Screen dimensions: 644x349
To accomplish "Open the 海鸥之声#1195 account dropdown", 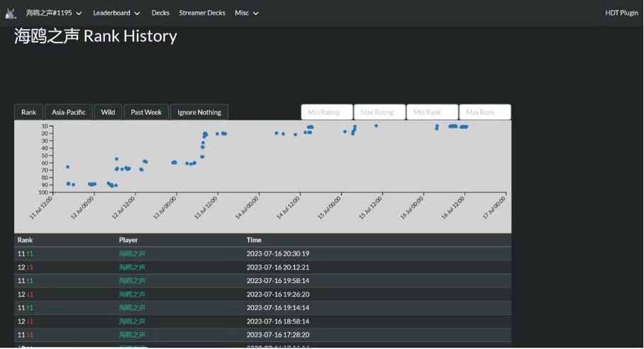I will point(54,13).
